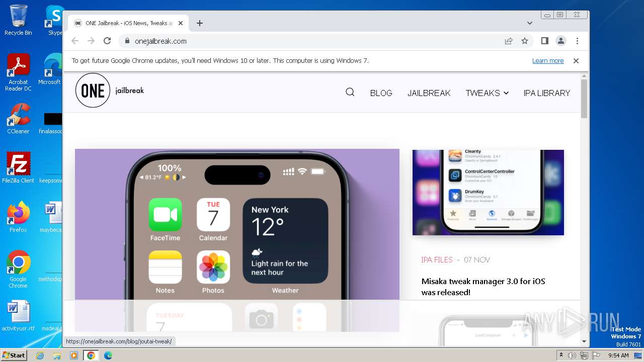Viewport: 644px width, 362px height.
Task: Click the IPA FILES category link
Action: pyautogui.click(x=437, y=260)
